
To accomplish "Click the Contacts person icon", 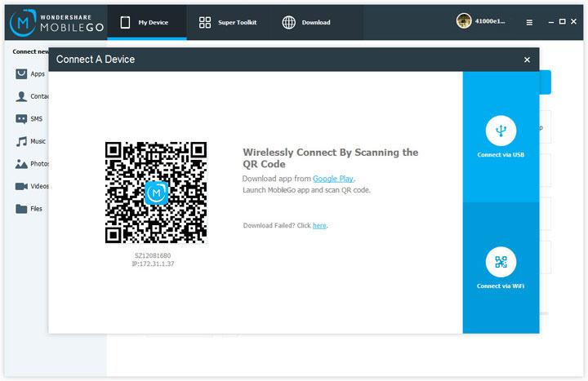I will [21, 96].
